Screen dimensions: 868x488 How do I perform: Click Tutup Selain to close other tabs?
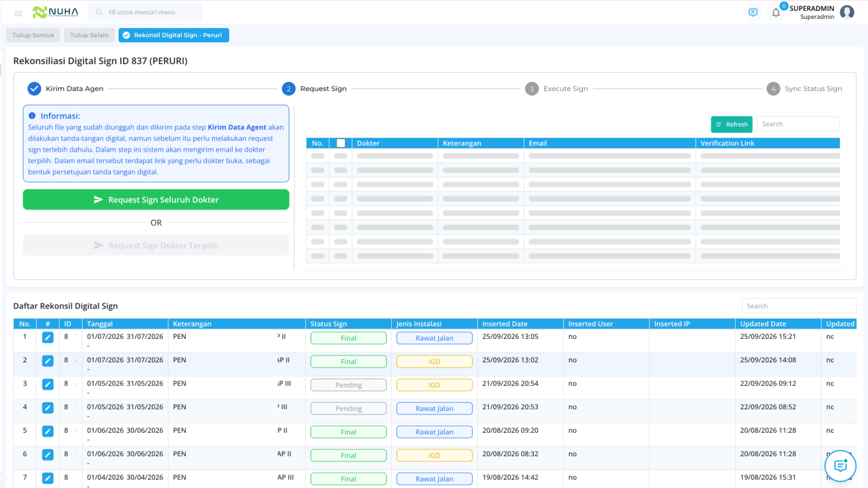click(89, 35)
